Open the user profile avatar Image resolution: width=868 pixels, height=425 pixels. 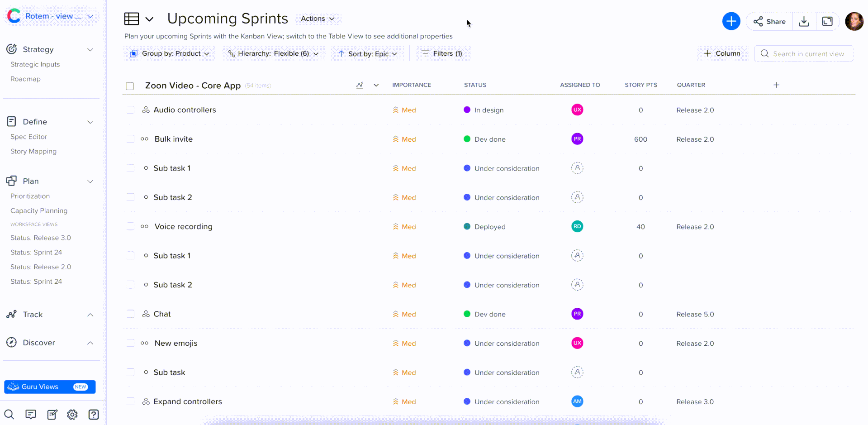(x=854, y=21)
